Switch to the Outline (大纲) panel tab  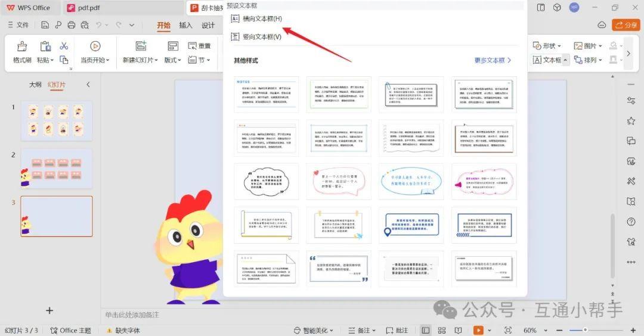coord(35,85)
